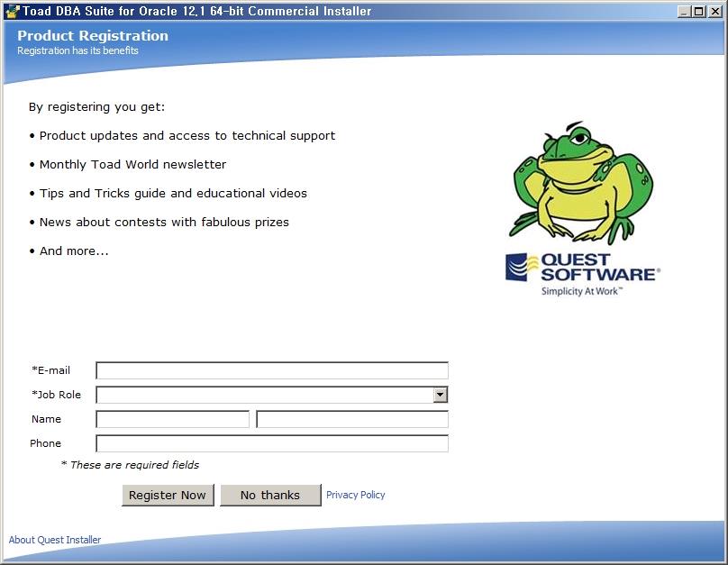The width and height of the screenshot is (728, 565).
Task: Focus the E-mail input field
Action: click(271, 370)
